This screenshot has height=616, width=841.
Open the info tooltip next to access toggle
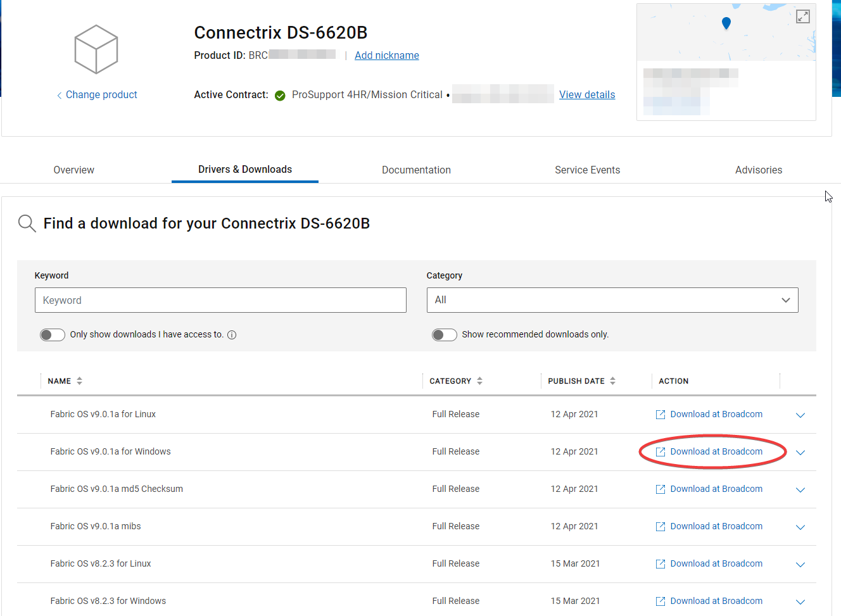[x=232, y=334]
